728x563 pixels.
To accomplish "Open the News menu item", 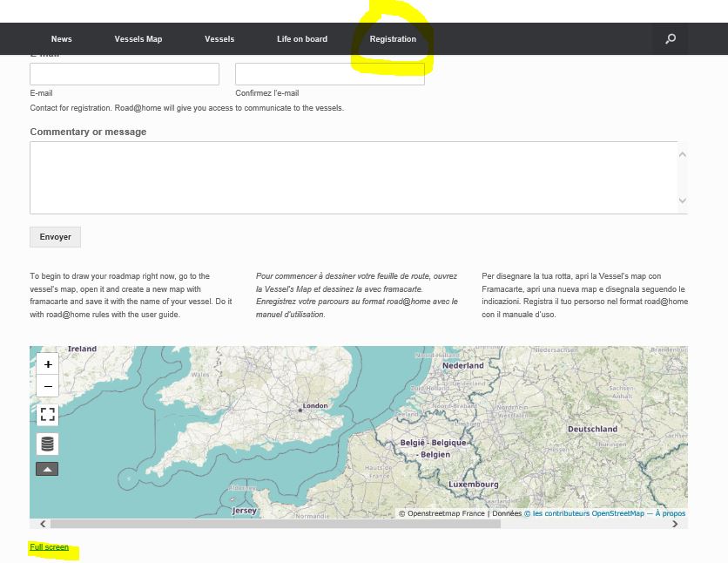I will coord(61,39).
